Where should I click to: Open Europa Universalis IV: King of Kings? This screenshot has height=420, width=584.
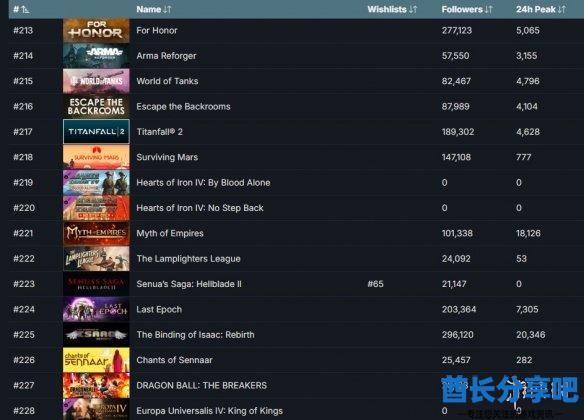coord(209,411)
